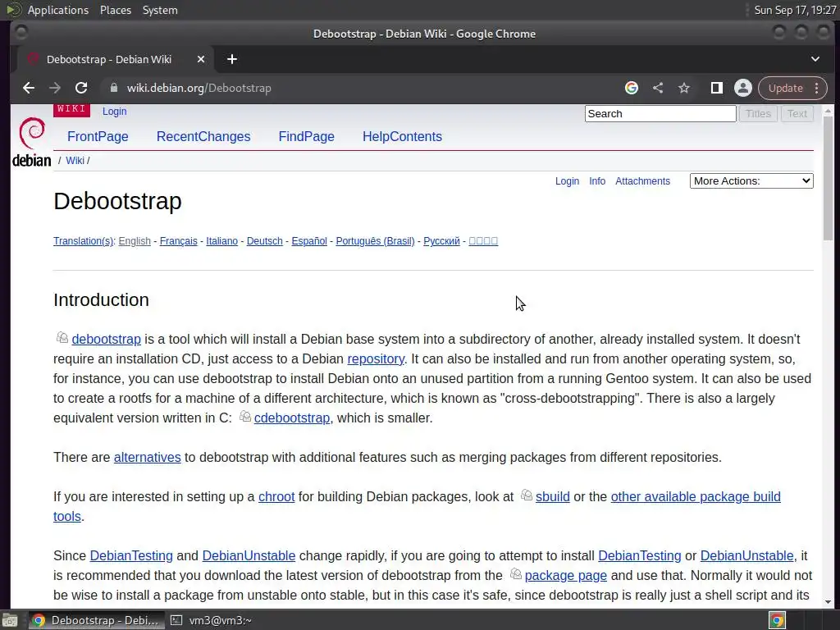Expand the Chrome tab search chevron
Image resolution: width=840 pixels, height=630 pixels.
(x=815, y=59)
